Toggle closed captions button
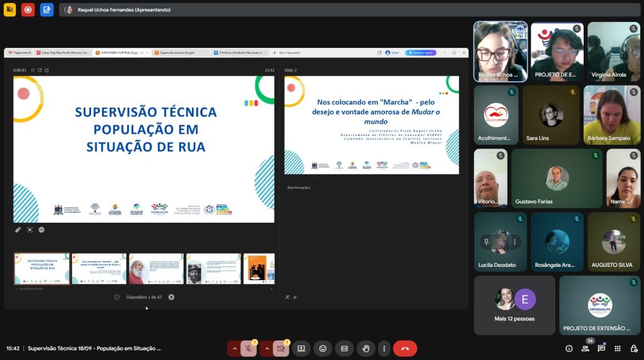Viewport: 644px width, 360px height. click(344, 349)
